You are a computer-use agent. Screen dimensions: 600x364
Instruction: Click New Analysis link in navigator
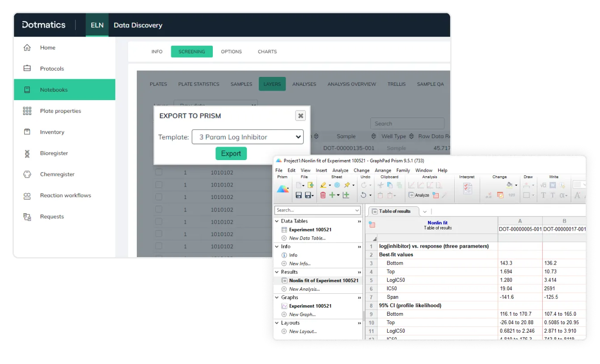pyautogui.click(x=304, y=289)
